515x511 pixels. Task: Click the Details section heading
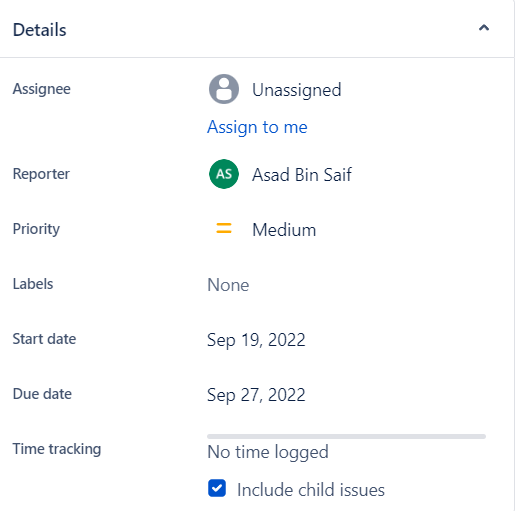pos(39,30)
